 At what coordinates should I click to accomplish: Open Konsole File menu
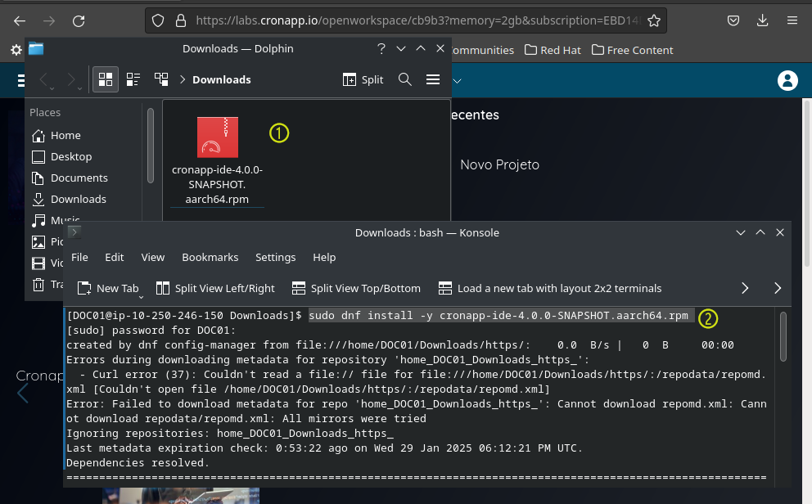coord(79,257)
